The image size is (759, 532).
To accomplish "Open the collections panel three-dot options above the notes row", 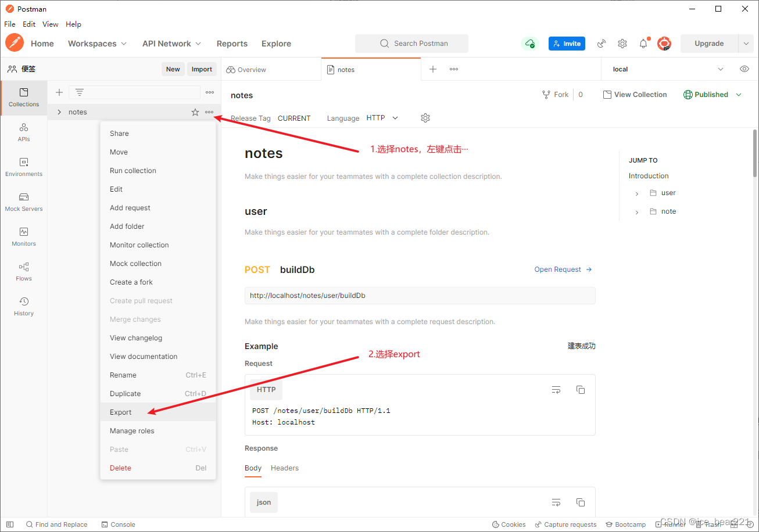I will click(210, 92).
